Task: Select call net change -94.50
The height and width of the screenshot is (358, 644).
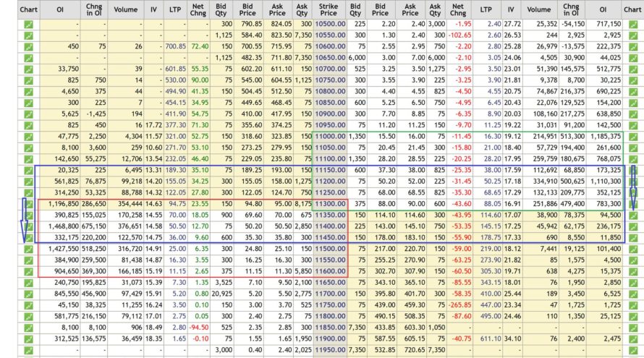Action: click(x=199, y=328)
